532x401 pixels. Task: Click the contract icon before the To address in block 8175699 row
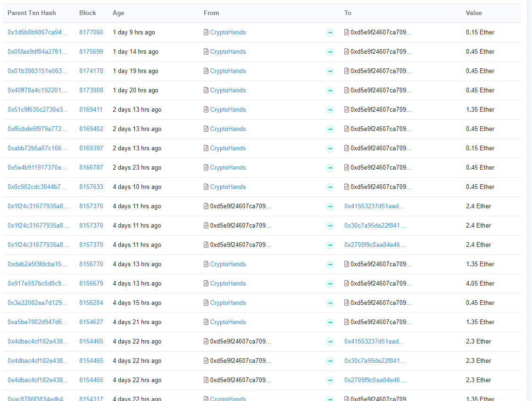click(346, 51)
